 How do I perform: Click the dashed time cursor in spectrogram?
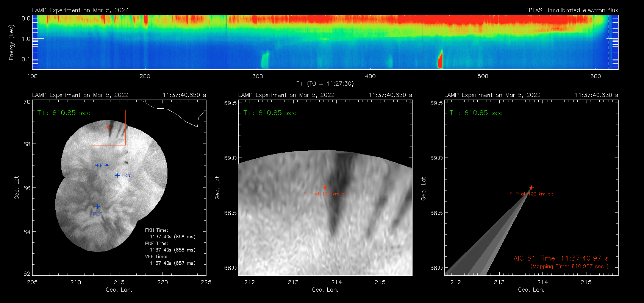pos(608,42)
